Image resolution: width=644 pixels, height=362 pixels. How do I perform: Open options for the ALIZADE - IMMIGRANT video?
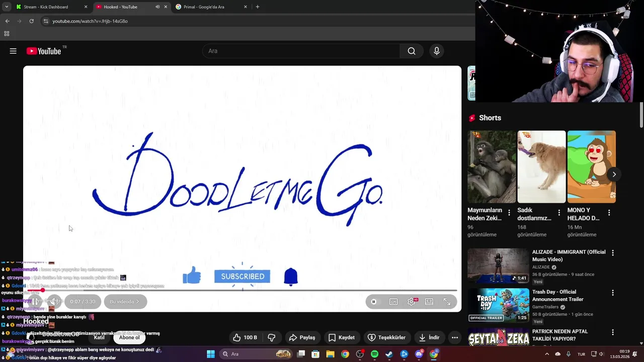click(612, 252)
